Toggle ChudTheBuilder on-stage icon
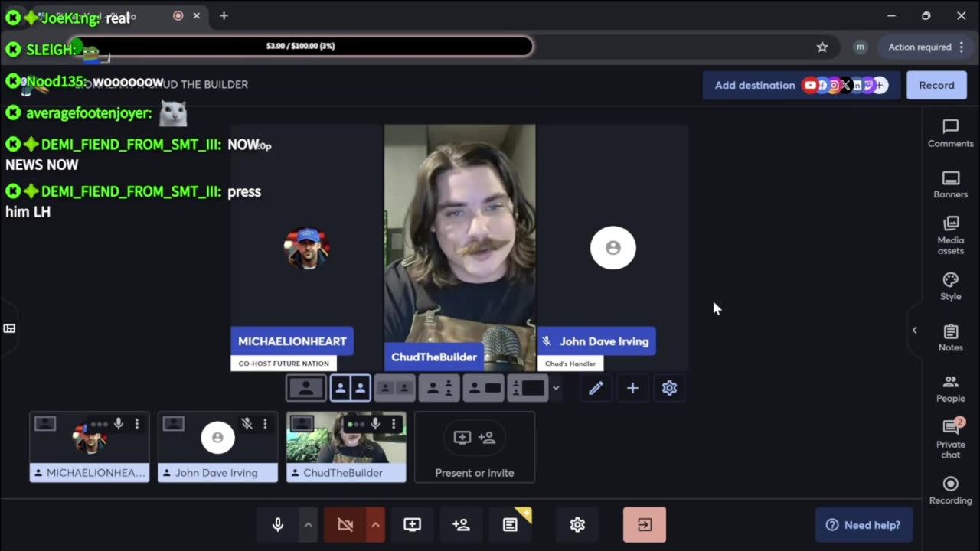Screen dimensions: 980x551 pyautogui.click(x=302, y=423)
